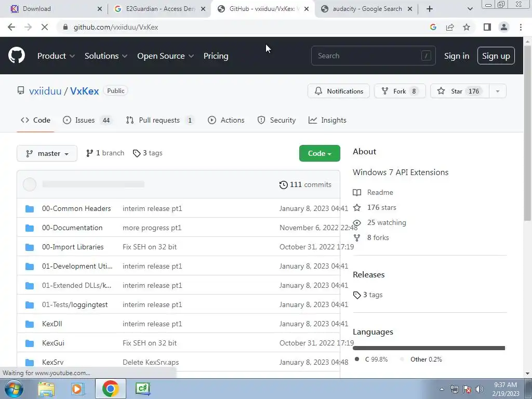Screen dimensions: 532x399
Task: Click the Sign in link
Action: tap(457, 56)
